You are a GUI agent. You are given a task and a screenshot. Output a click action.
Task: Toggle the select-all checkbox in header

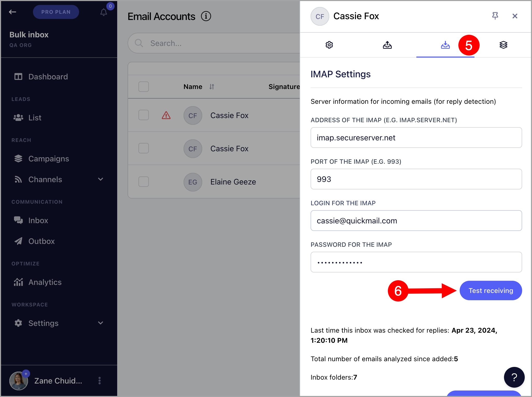[x=144, y=87]
